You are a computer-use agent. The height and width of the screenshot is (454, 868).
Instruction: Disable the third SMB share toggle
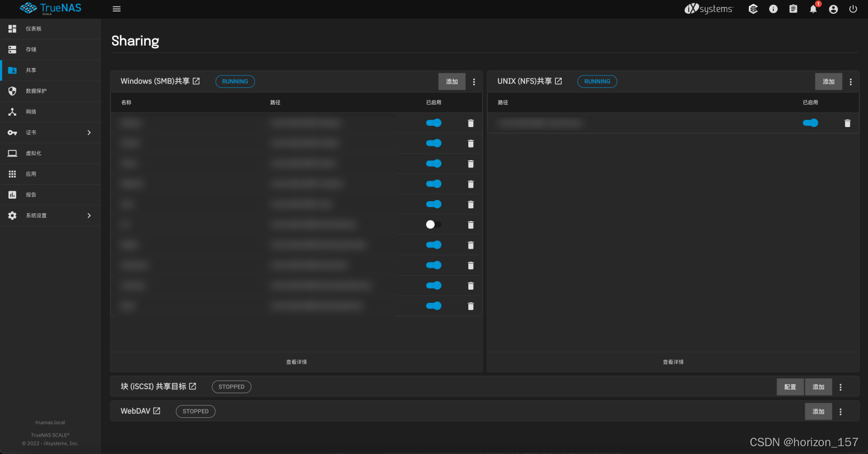pos(434,163)
